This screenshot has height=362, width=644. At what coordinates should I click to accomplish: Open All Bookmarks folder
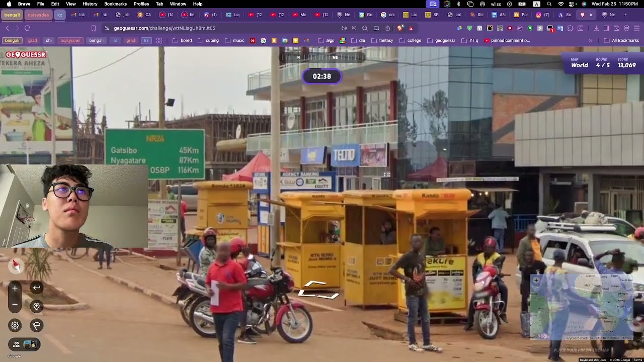coord(621,40)
